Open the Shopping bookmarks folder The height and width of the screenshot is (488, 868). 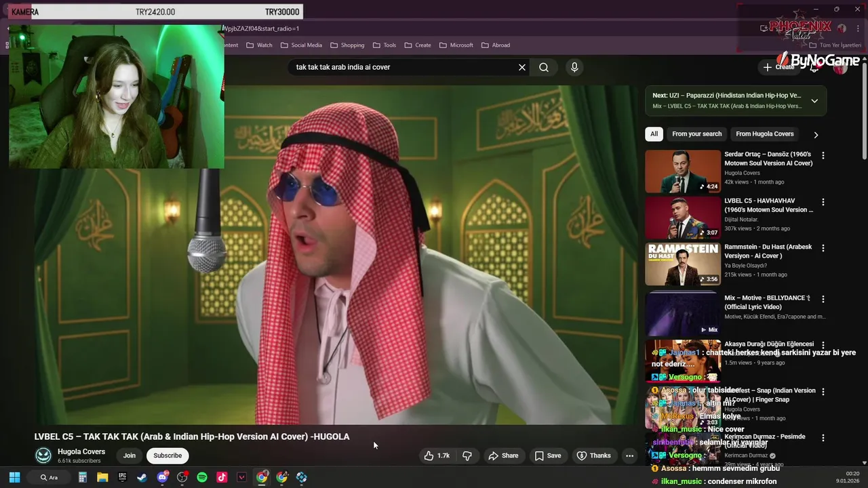(x=347, y=45)
